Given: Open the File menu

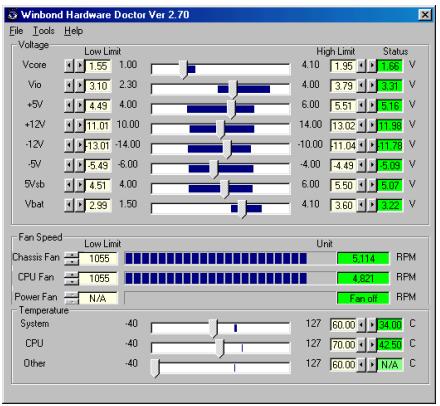Looking at the screenshot, I should (x=16, y=31).
